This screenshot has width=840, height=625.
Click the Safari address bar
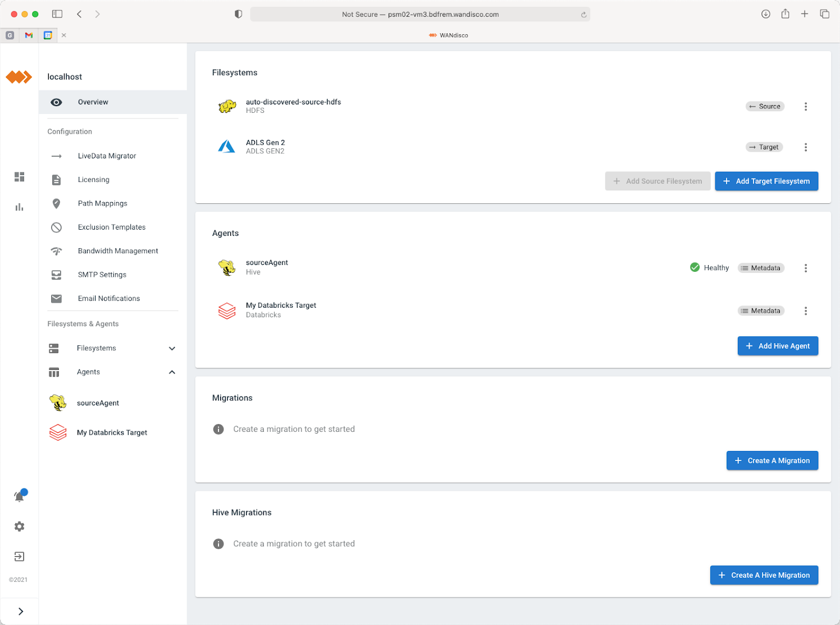[x=420, y=15]
